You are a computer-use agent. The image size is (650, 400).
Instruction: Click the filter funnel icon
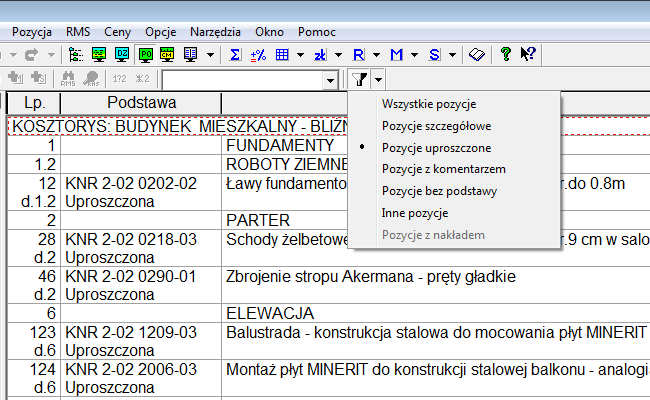click(360, 79)
